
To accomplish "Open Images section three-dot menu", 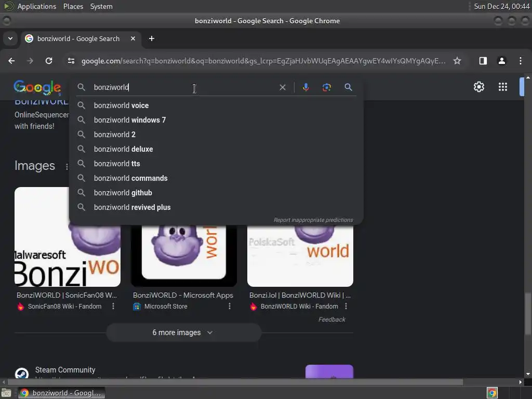I will 66,166.
